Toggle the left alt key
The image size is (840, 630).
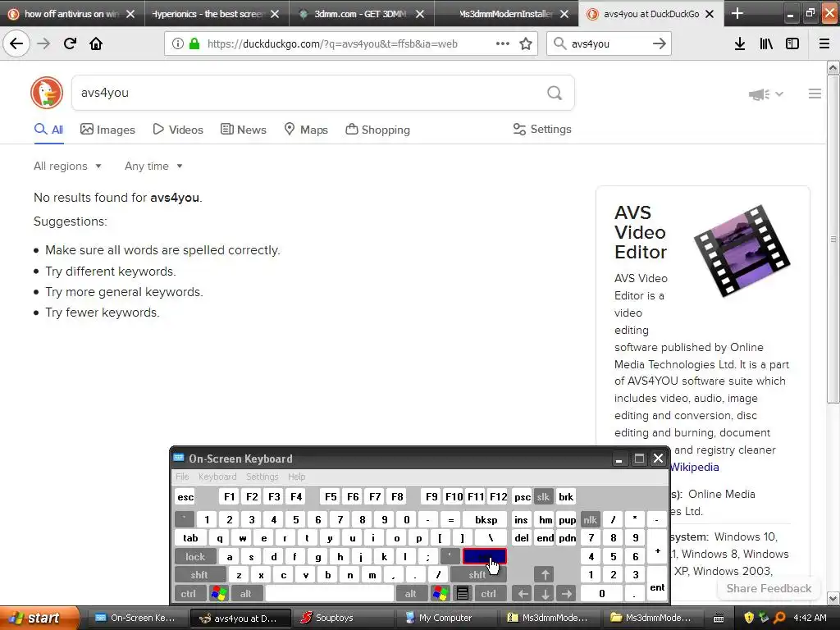point(246,594)
